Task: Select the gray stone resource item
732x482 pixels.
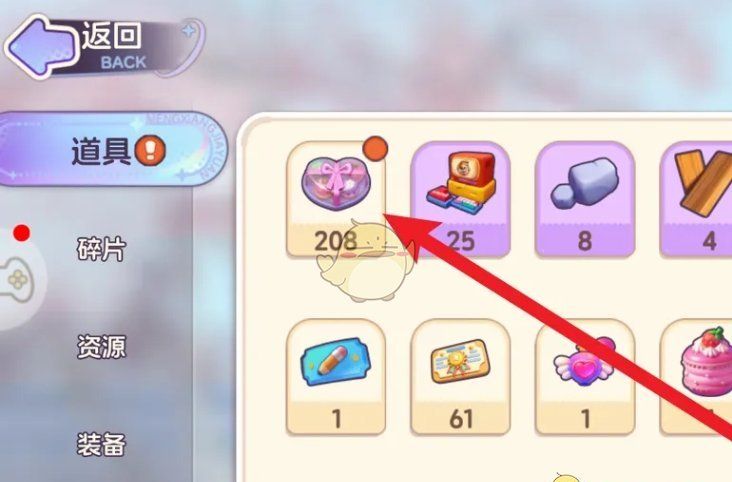Action: pos(585,199)
